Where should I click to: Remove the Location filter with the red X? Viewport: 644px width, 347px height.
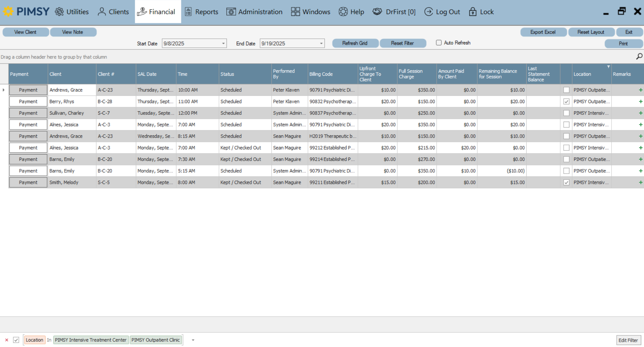coord(7,340)
